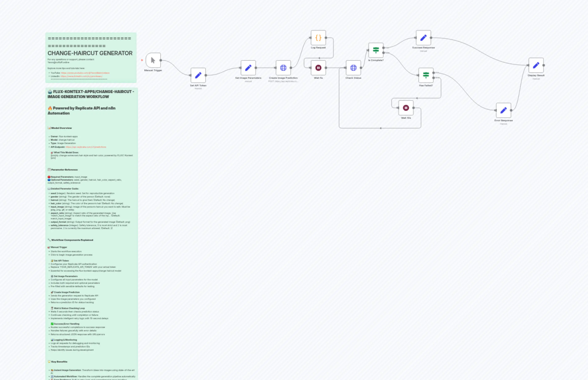This screenshot has width=588, height=380.
Task: Open the Set Image Parameters node
Action: pos(248,68)
